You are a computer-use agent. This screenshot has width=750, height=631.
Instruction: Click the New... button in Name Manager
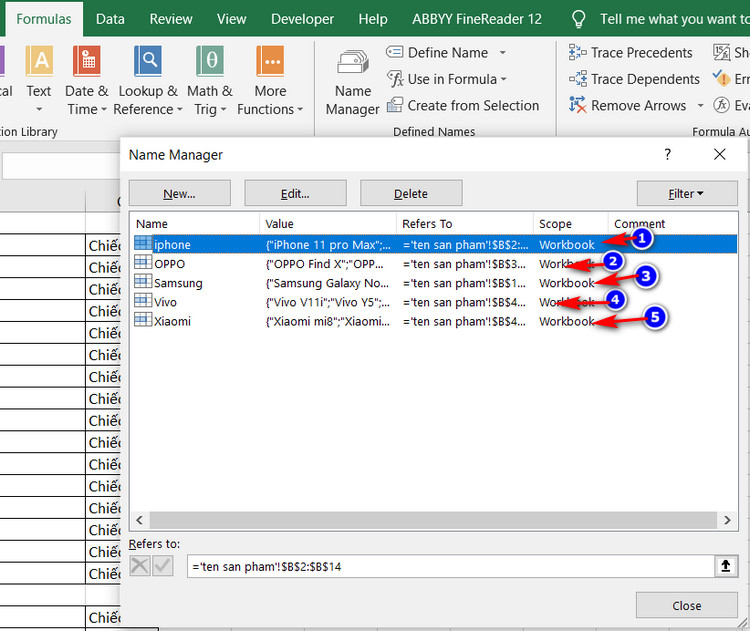(x=179, y=193)
